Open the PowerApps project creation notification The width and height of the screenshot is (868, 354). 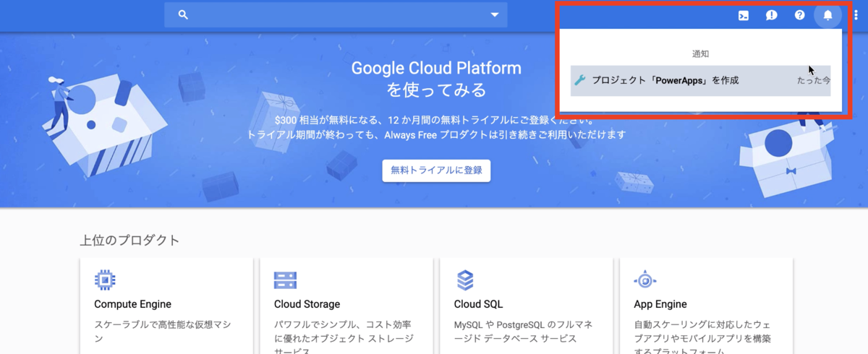(700, 80)
